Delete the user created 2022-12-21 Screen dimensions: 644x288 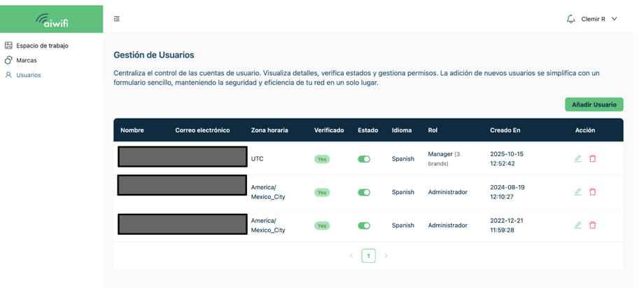coord(592,225)
